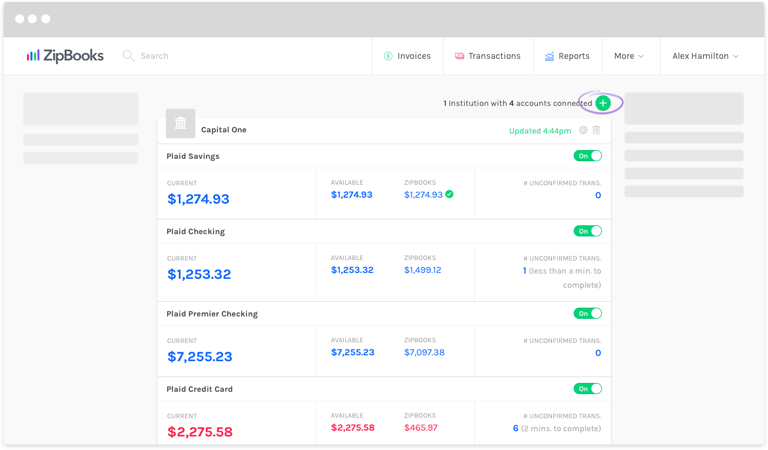Click Plaid Savings unconfirmed count 0
Screen dimensions: 768x450
point(598,195)
